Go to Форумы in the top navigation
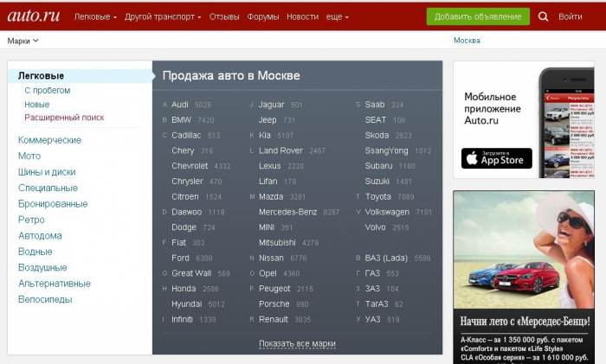This screenshot has height=364, width=606. coord(263,17)
